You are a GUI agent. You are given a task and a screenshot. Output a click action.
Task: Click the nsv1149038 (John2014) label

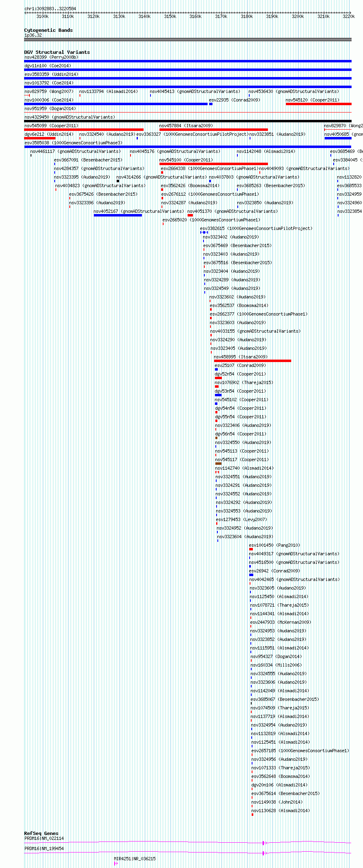point(277,802)
